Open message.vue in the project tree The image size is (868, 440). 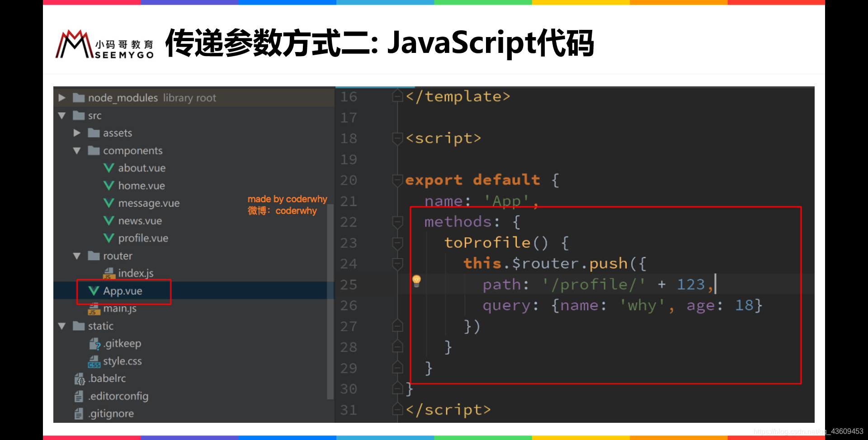[x=149, y=203]
